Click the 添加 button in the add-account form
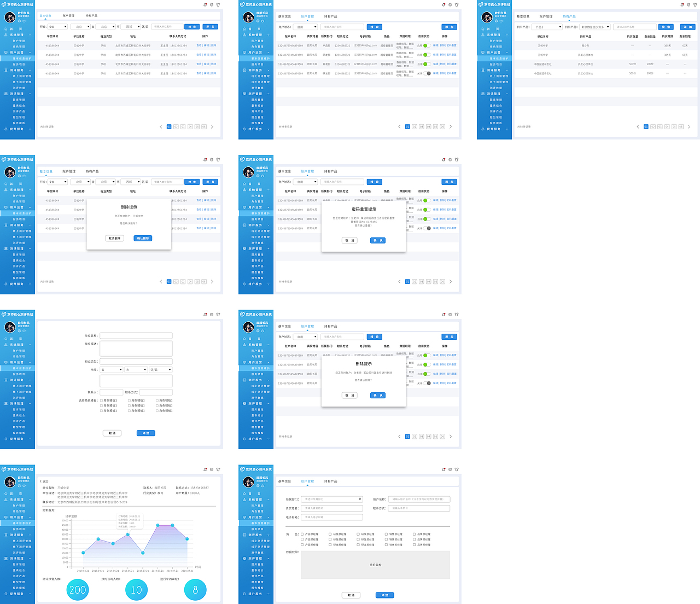The image size is (700, 604). click(384, 595)
